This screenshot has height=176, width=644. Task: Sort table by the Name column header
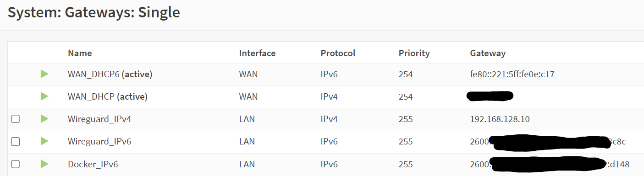point(80,53)
